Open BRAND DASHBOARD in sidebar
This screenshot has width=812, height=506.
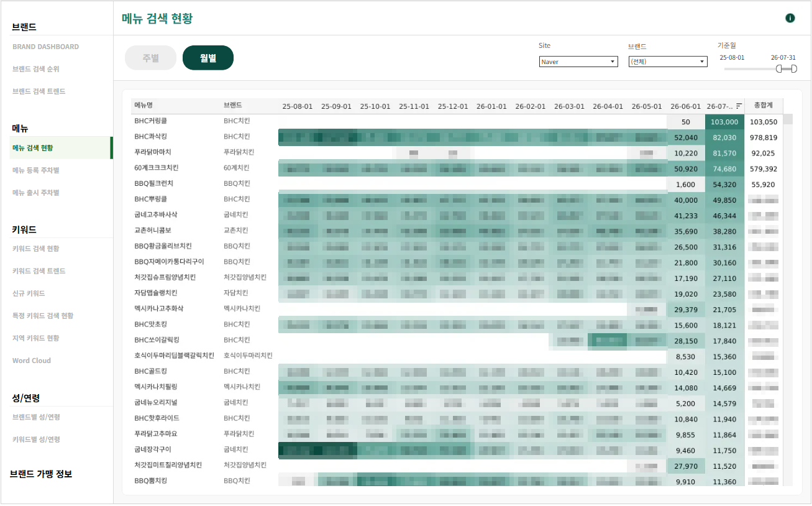tap(45, 47)
